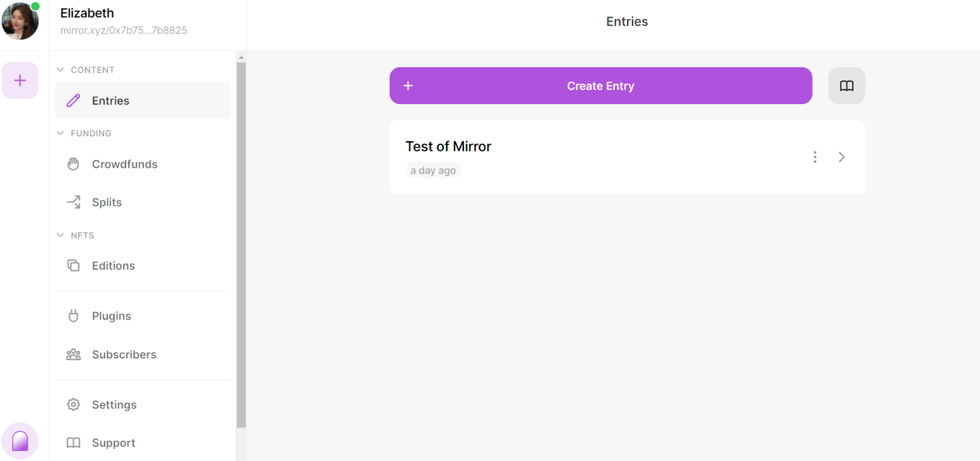Click the book icon beside Support

tap(73, 443)
